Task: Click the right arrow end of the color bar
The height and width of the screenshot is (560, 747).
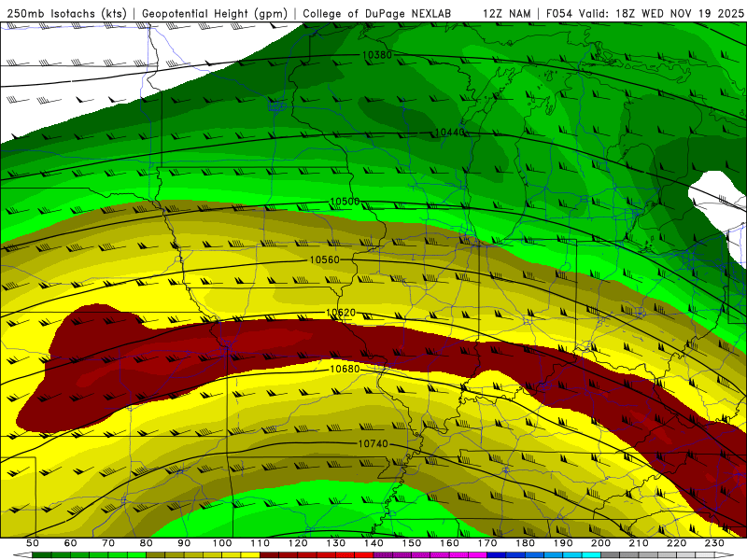Action: (x=725, y=555)
